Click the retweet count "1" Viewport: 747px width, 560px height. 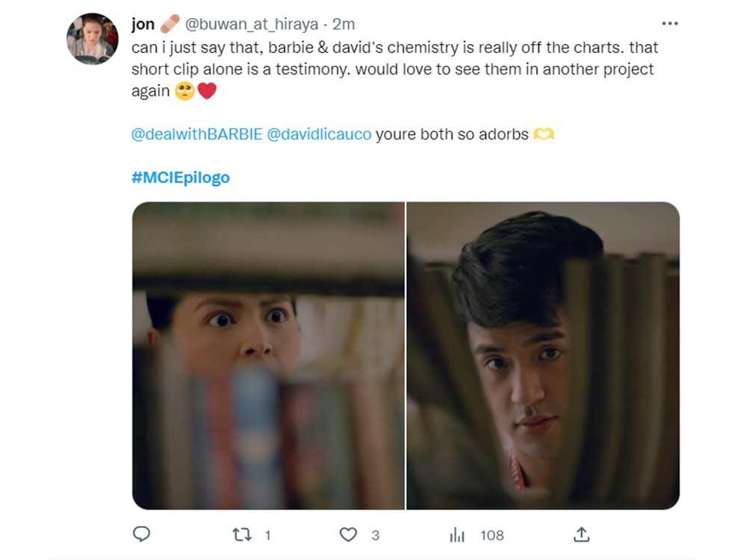point(267,535)
